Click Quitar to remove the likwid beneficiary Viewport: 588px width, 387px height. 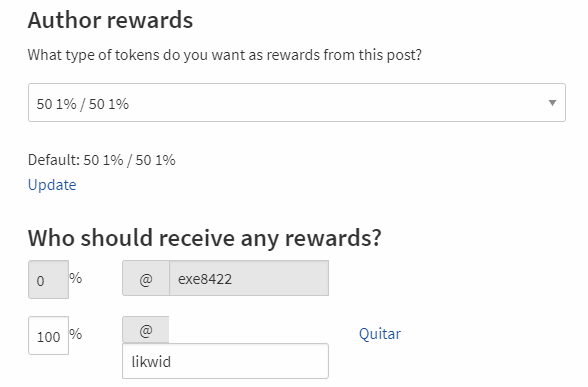380,334
